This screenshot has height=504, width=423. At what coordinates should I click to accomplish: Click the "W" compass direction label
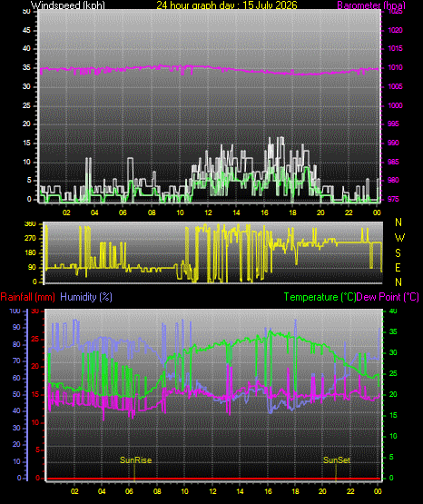pos(399,238)
